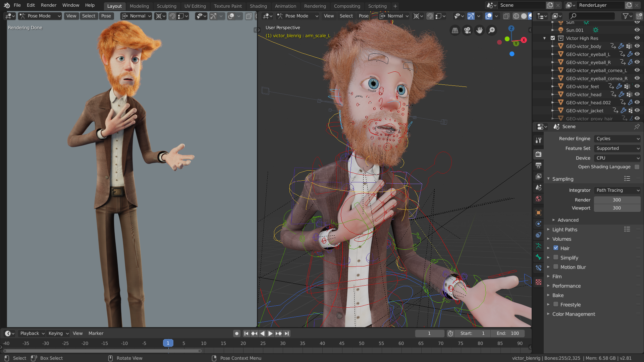
Task: Open the Output properties printer tab
Action: [538, 166]
